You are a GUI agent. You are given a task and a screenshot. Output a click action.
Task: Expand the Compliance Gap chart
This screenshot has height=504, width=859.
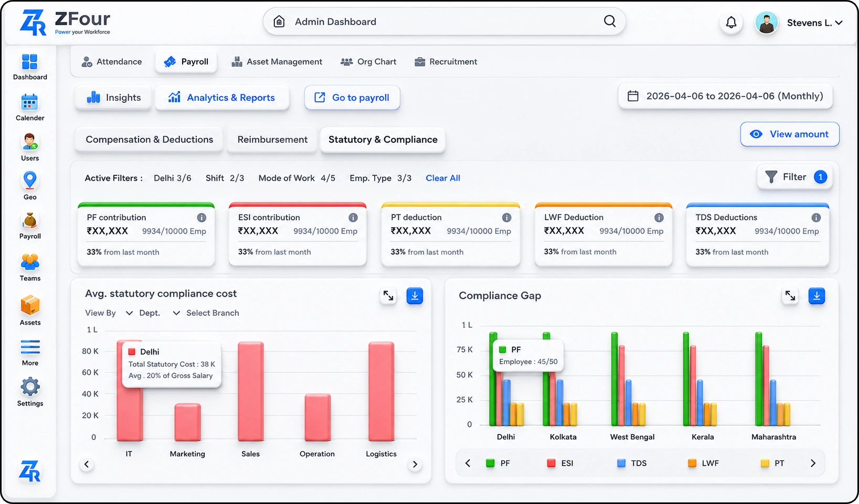coord(790,296)
